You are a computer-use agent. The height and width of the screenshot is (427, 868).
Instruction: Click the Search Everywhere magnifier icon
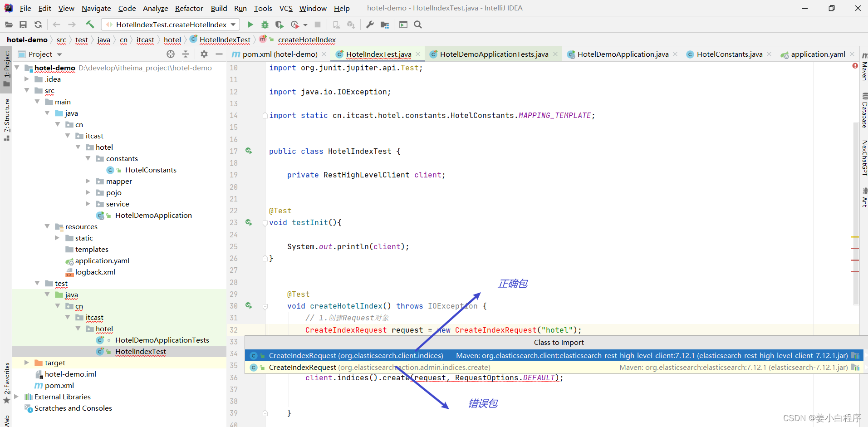click(418, 25)
